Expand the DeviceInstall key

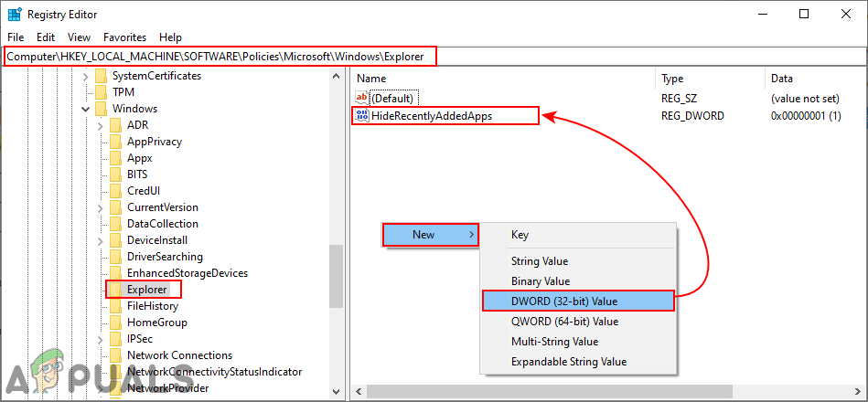pyautogui.click(x=101, y=240)
